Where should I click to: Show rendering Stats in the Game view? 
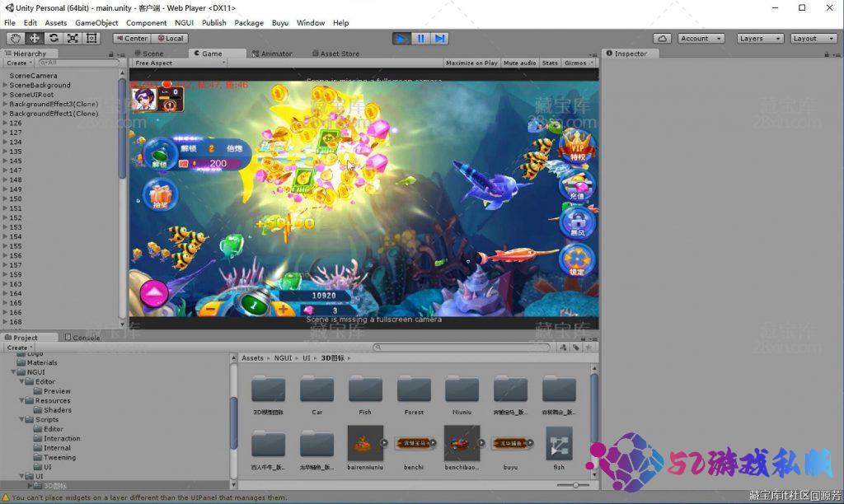coord(552,62)
